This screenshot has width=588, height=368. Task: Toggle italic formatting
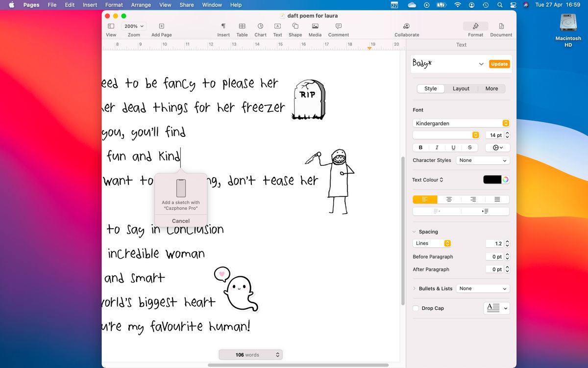437,147
